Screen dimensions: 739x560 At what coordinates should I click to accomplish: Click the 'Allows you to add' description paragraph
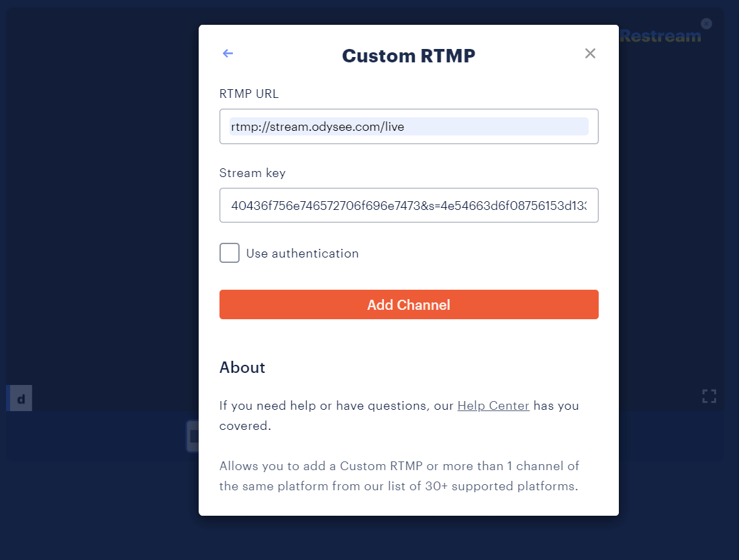399,475
